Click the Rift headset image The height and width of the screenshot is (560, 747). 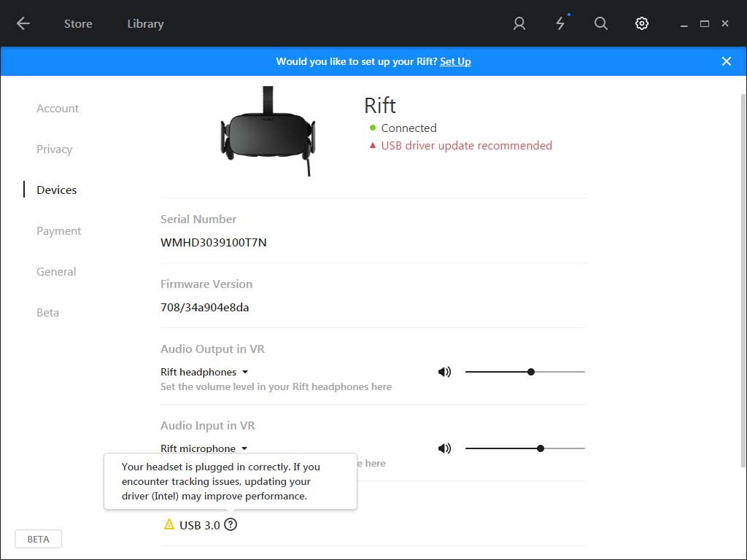click(x=267, y=131)
